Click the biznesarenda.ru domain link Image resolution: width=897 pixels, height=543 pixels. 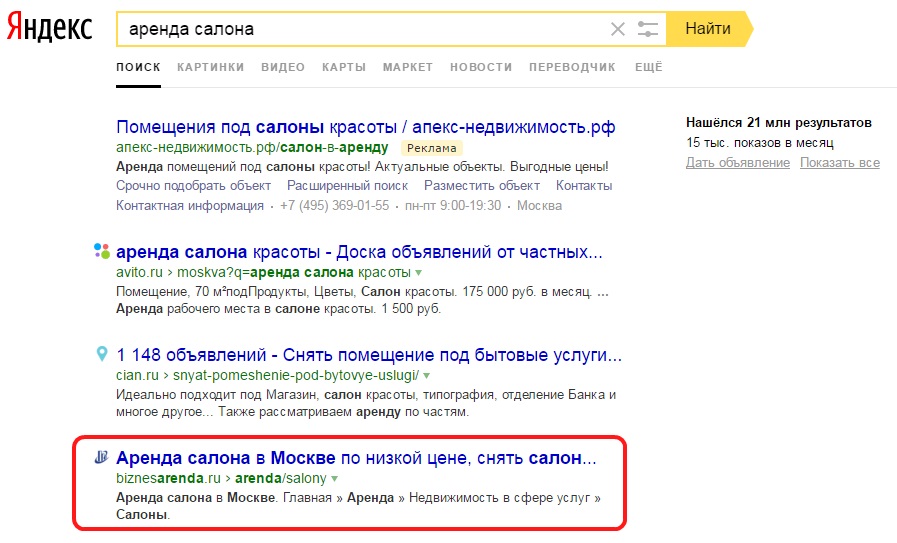[168, 478]
